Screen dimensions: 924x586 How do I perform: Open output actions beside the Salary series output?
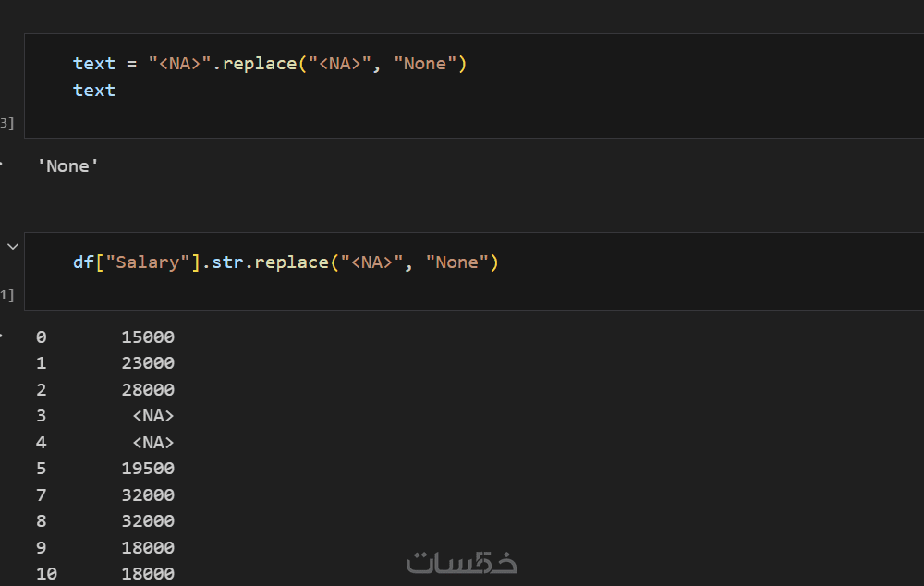pos(1,336)
